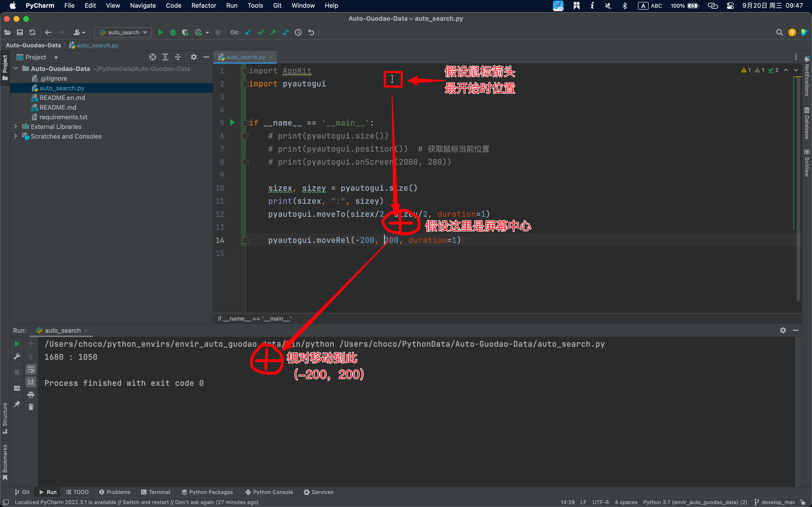Toggle soft-wrap in the Run console

click(31, 369)
